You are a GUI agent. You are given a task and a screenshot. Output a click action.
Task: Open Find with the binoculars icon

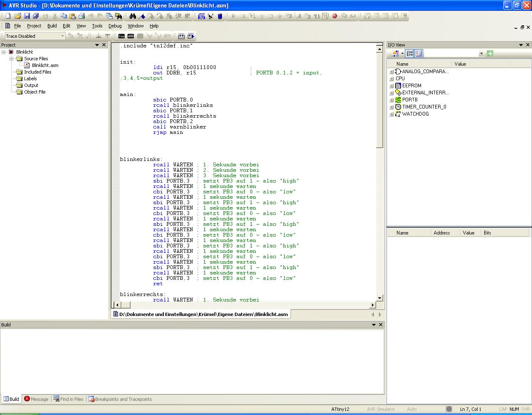[133, 16]
